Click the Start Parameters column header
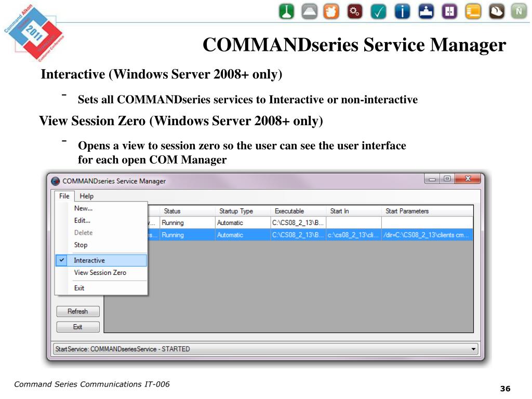Image resolution: width=532 pixels, height=399 pixels. tap(427, 211)
